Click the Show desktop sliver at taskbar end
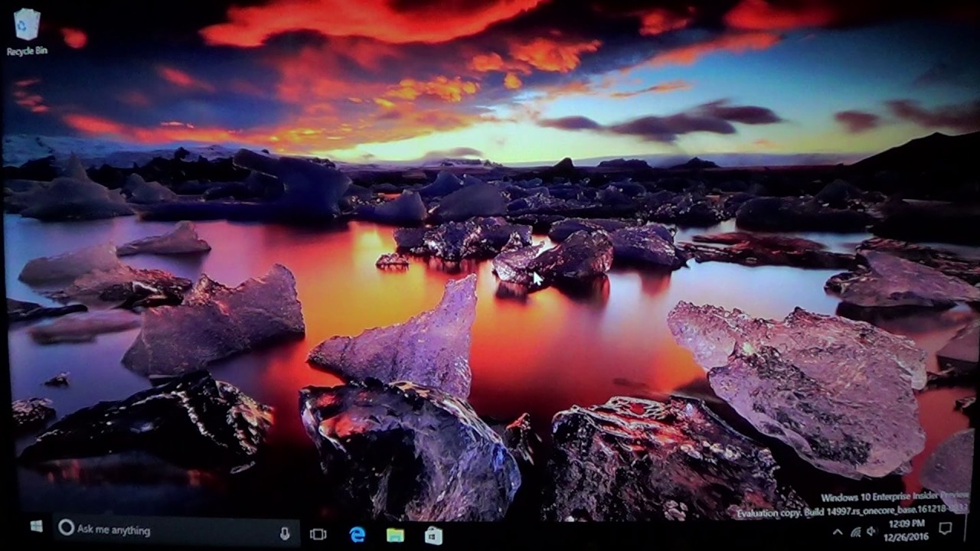Image resolution: width=980 pixels, height=551 pixels. point(965,528)
